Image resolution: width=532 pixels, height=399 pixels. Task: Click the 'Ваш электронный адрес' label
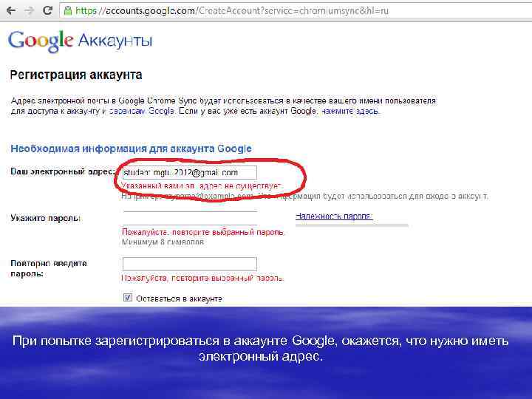coord(63,171)
